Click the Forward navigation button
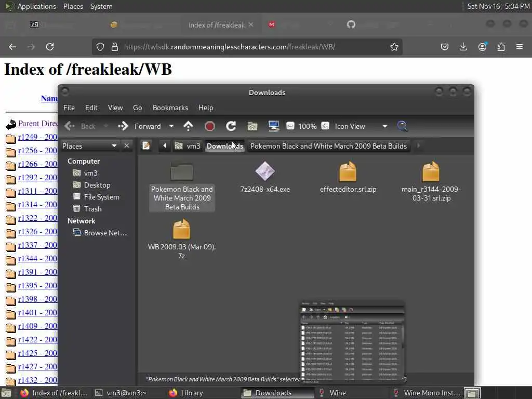Screen dimensions: 532x399 [x=139, y=126]
